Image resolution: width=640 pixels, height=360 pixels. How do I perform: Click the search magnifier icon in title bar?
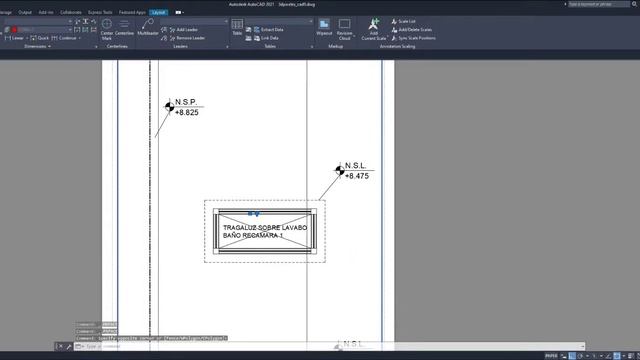click(x=634, y=4)
